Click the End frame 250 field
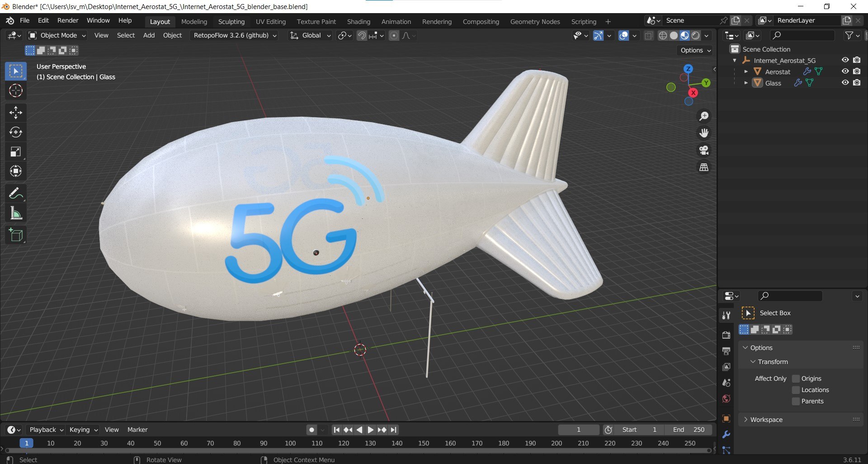This screenshot has width=868, height=464. coord(688,430)
